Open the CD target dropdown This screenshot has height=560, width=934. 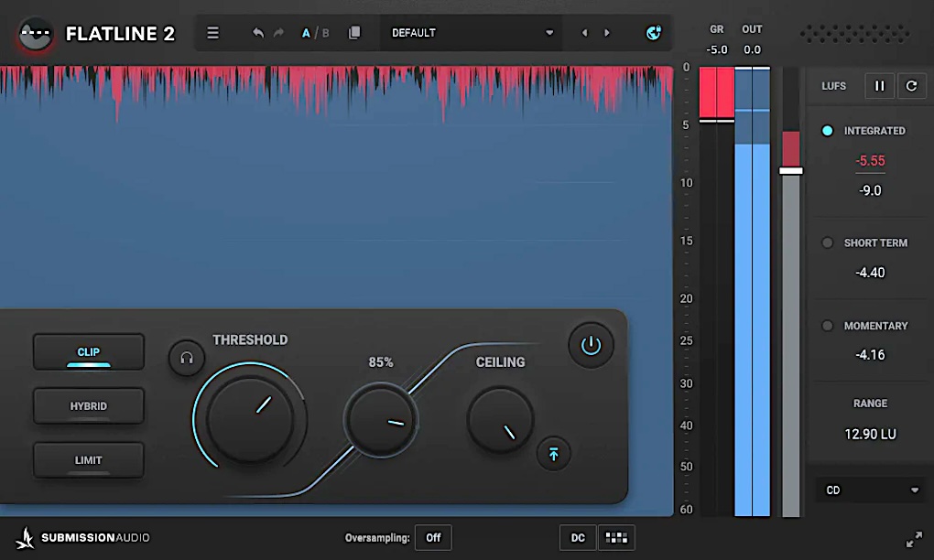point(871,490)
